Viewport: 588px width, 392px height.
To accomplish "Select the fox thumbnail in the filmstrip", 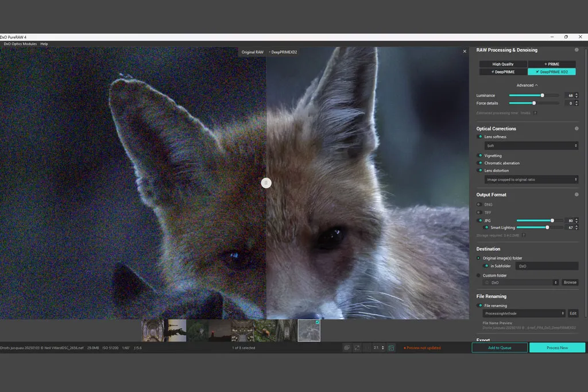I will click(x=309, y=330).
